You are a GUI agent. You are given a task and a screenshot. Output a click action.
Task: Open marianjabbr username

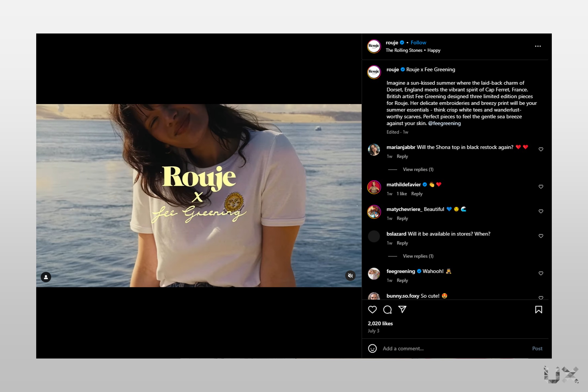coord(401,147)
